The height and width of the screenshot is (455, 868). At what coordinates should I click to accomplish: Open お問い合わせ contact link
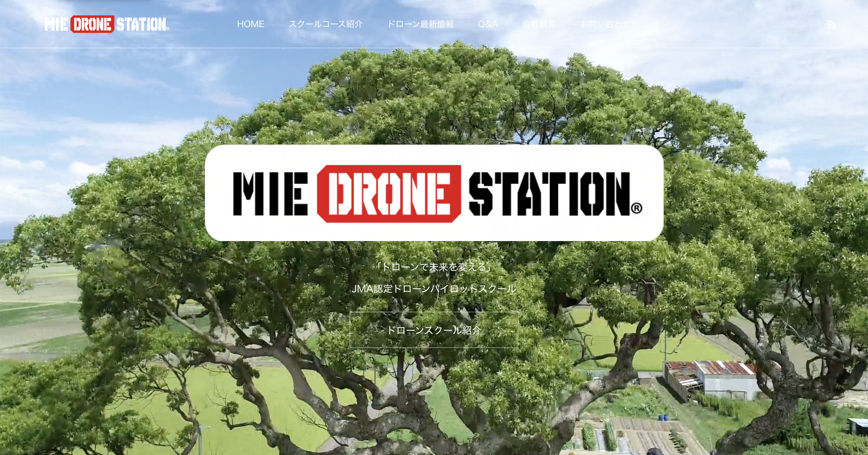[x=605, y=24]
